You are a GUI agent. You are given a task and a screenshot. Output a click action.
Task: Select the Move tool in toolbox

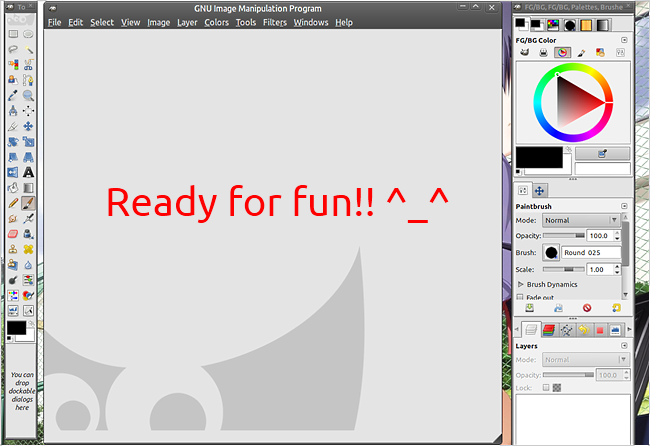29,126
